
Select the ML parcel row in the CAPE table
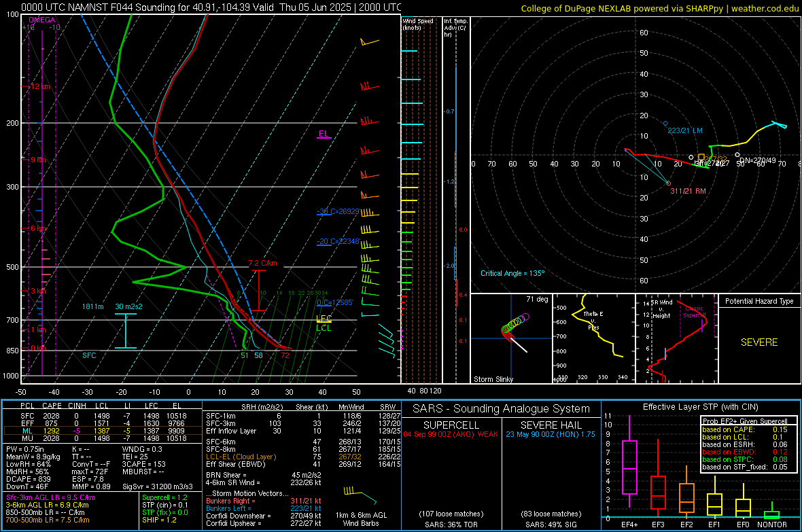[103, 431]
